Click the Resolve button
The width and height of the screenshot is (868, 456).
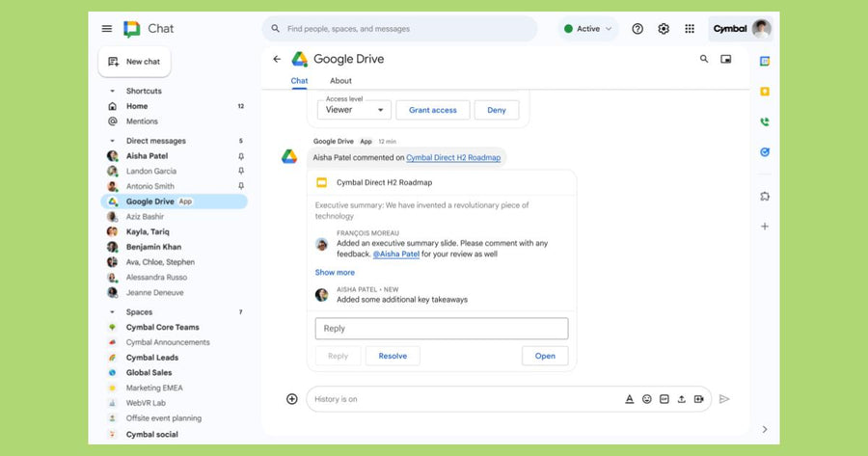[393, 356]
